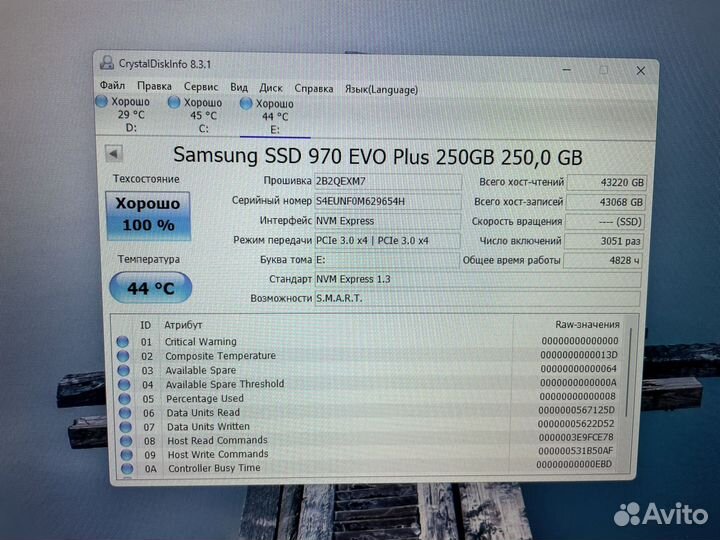Click the ID column header
Screen dimensions: 720x540
coord(146,325)
